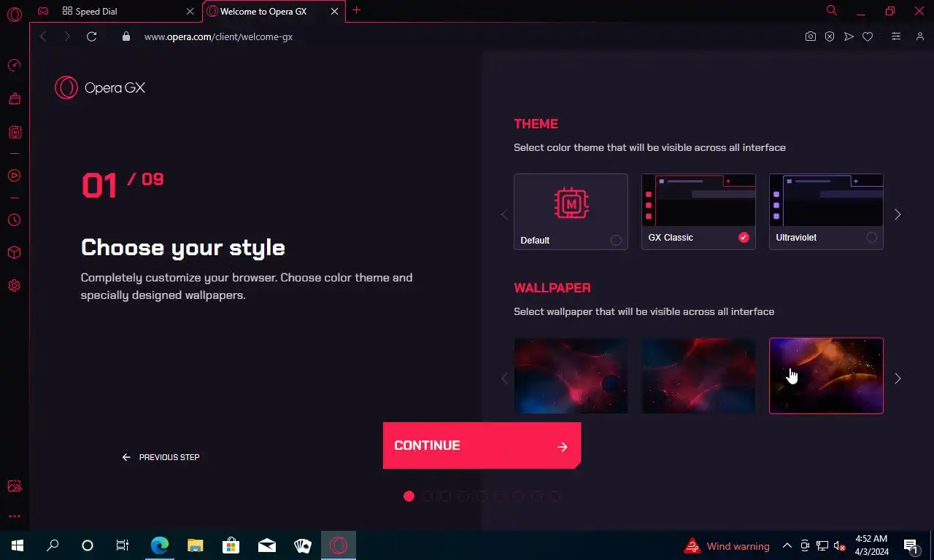Open Mail app from taskbar
Screen dimensions: 934x560
pos(267,545)
